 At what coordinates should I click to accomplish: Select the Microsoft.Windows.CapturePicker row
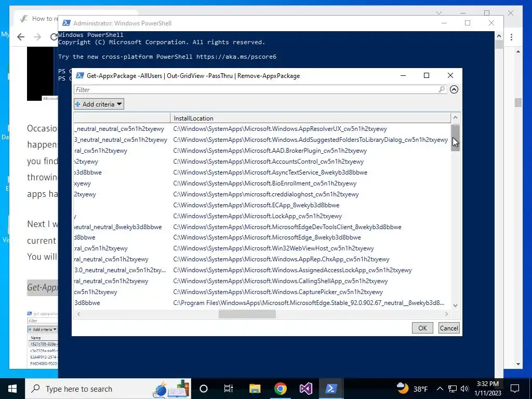(x=262, y=292)
